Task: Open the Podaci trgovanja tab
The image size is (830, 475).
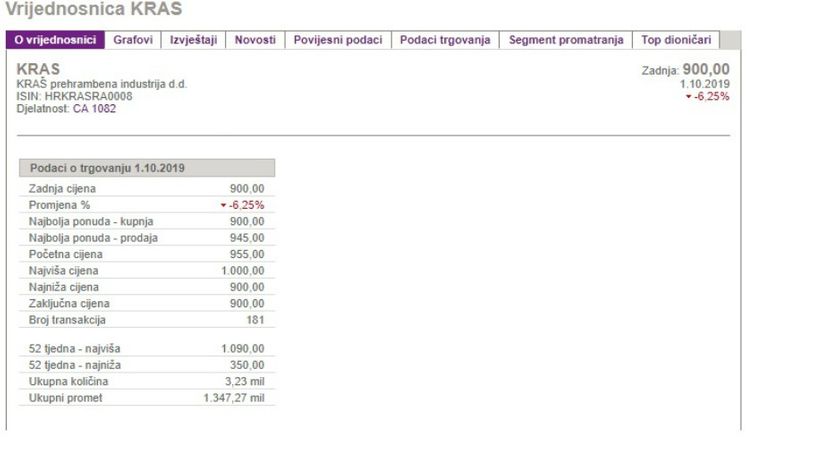Action: click(445, 40)
